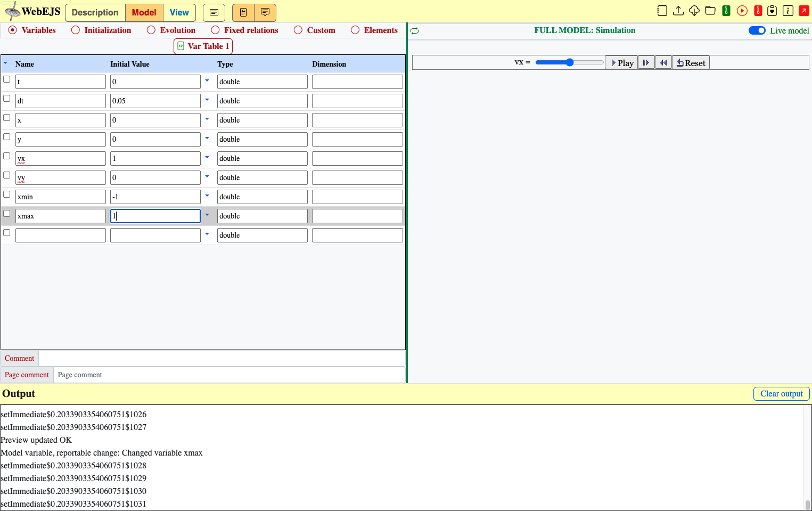Click the rewind simulation button
The width and height of the screenshot is (812, 511).
pos(663,63)
